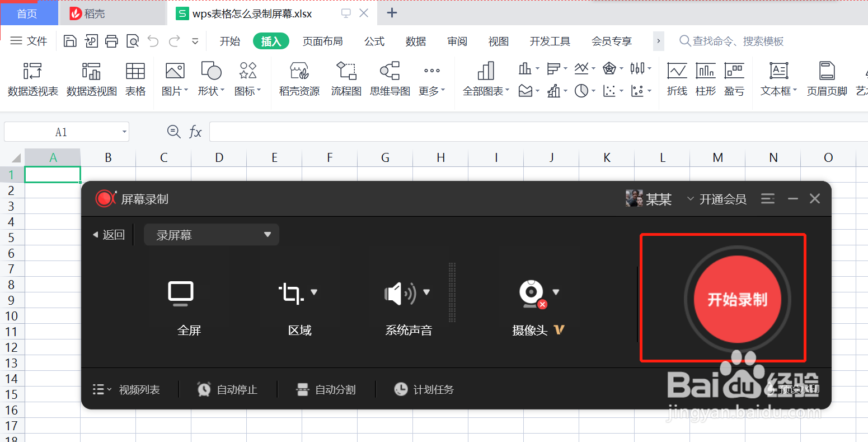
Task: Insert a text box (文本框)
Action: pyautogui.click(x=777, y=78)
